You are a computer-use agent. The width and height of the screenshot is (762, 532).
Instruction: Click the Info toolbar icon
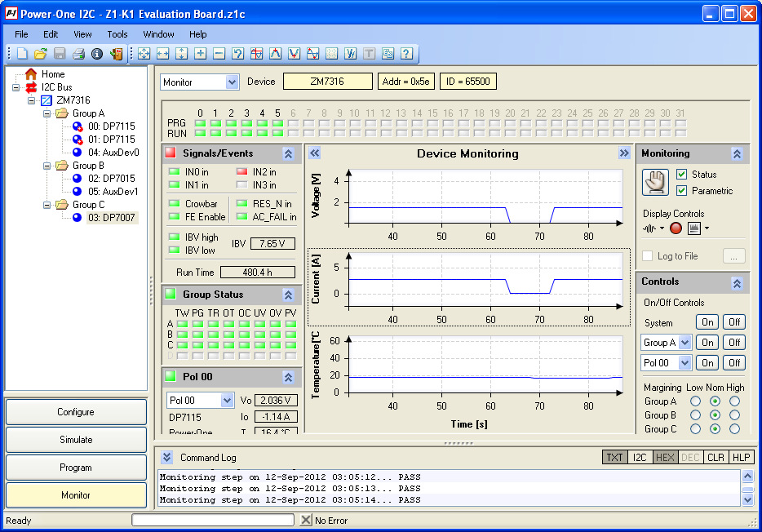(96, 54)
